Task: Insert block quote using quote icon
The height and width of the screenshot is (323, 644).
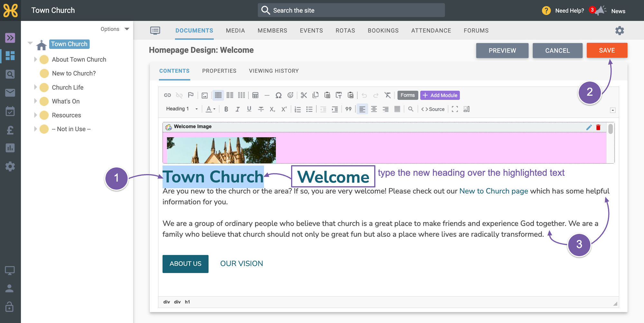Action: [x=348, y=109]
